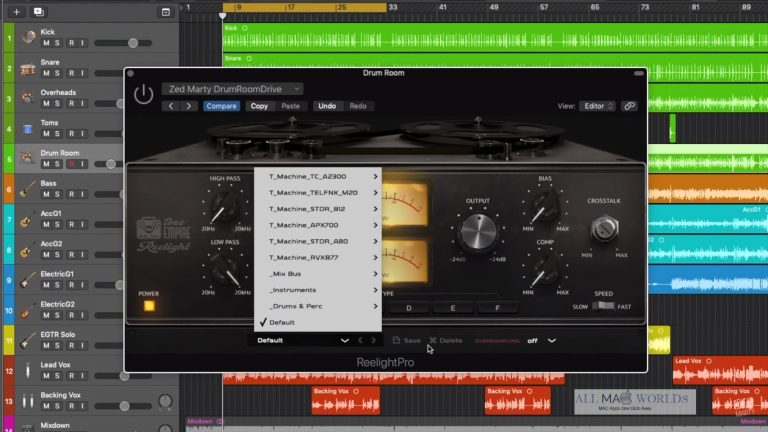Image resolution: width=768 pixels, height=432 pixels.
Task: Click the Kick track drum icon
Action: [28, 37]
